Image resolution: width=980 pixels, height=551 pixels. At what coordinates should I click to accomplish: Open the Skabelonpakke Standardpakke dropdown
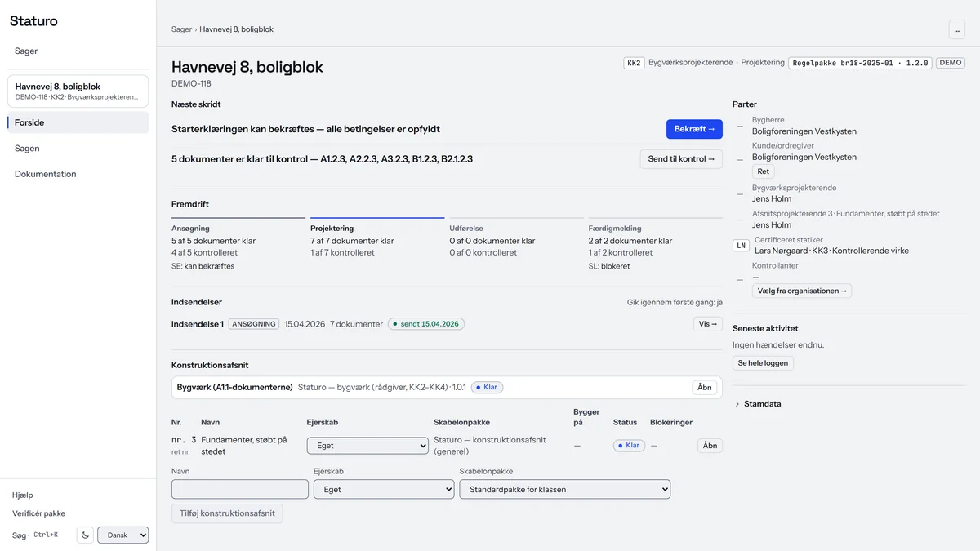point(565,489)
